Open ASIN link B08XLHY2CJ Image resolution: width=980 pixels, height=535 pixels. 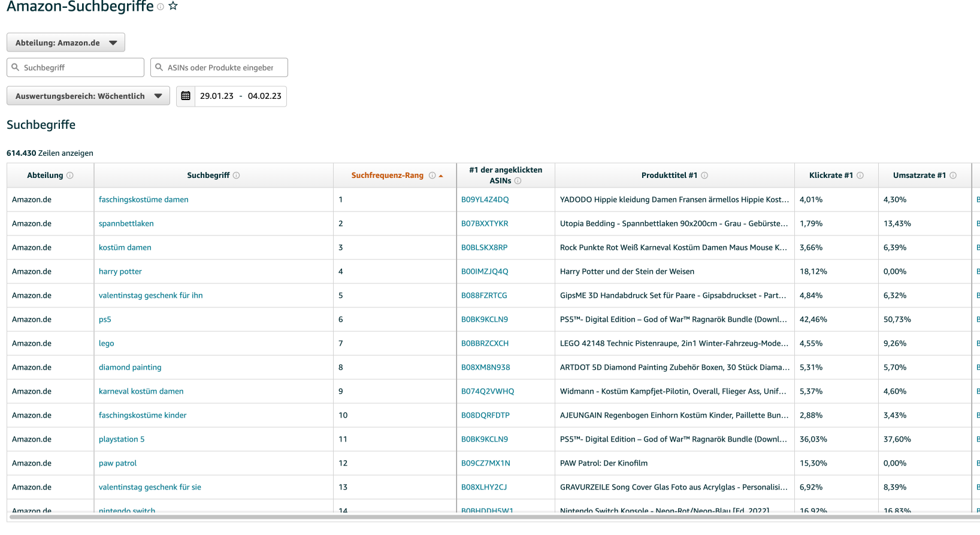[484, 487]
